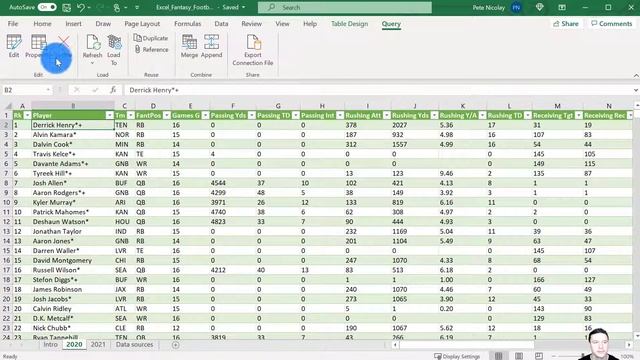This screenshot has width=640, height=360.
Task: Select the cell with Travis Kelce*+
Action: click(73, 154)
